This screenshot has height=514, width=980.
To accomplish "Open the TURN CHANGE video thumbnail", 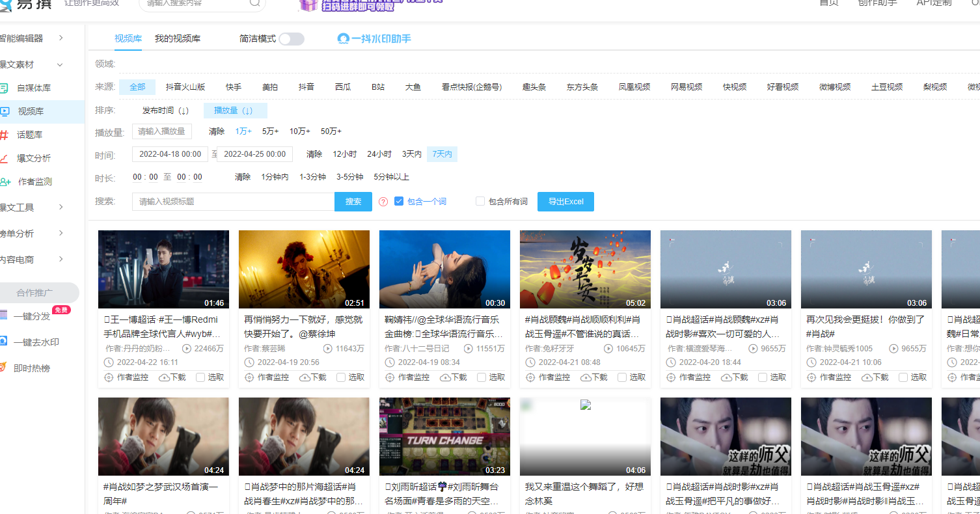I will point(445,437).
